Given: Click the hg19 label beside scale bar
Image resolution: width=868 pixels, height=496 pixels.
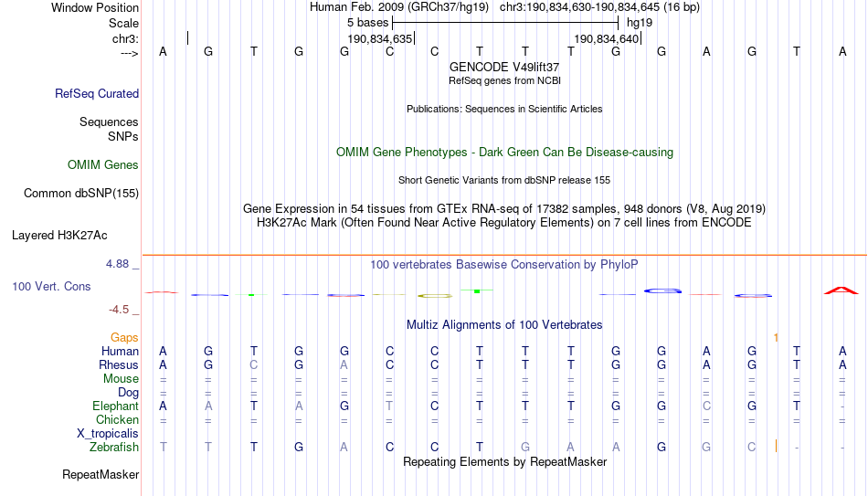Looking at the screenshot, I should [x=640, y=23].
